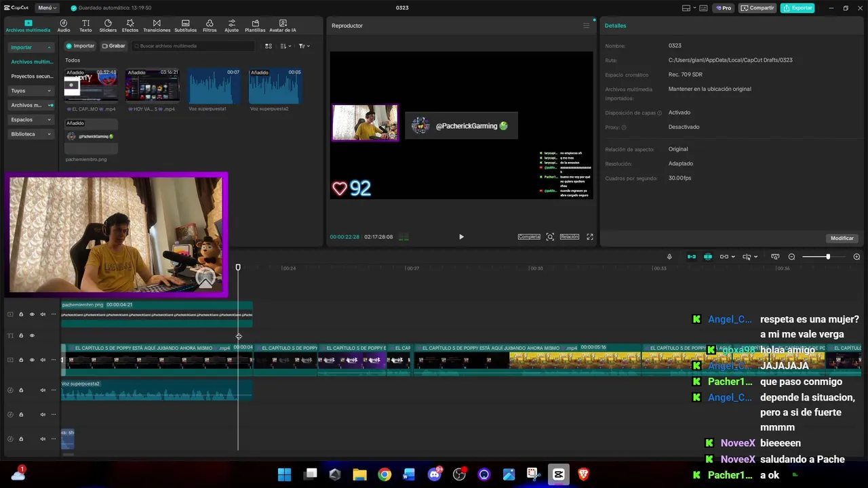Open the Reproductor panel options menu
868x488 pixels.
coord(587,26)
